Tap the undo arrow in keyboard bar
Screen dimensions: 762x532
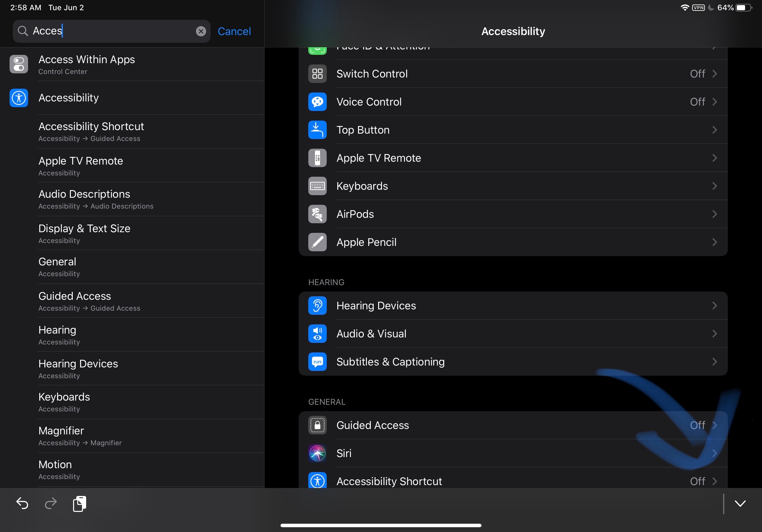(22, 503)
